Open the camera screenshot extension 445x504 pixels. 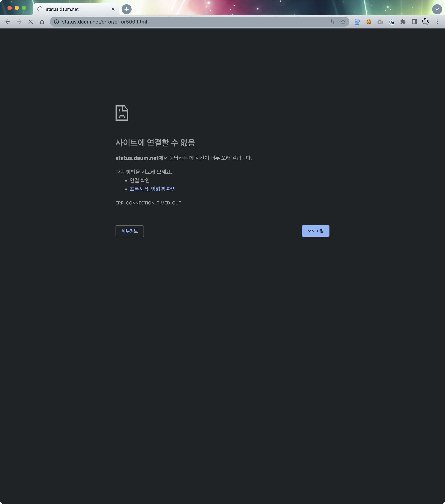[380, 22]
